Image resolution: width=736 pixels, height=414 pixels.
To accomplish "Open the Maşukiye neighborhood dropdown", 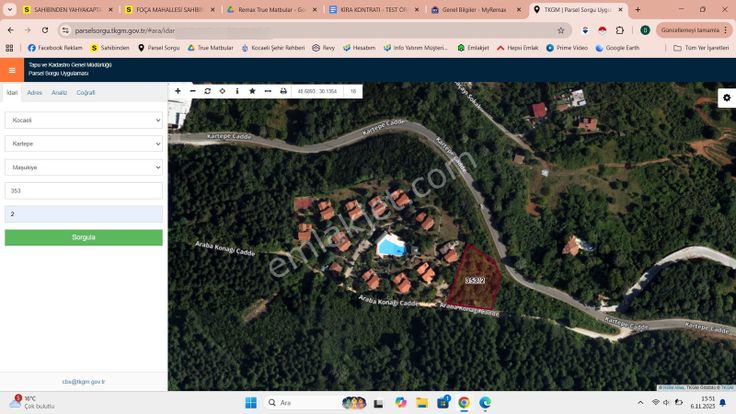I will coord(83,167).
